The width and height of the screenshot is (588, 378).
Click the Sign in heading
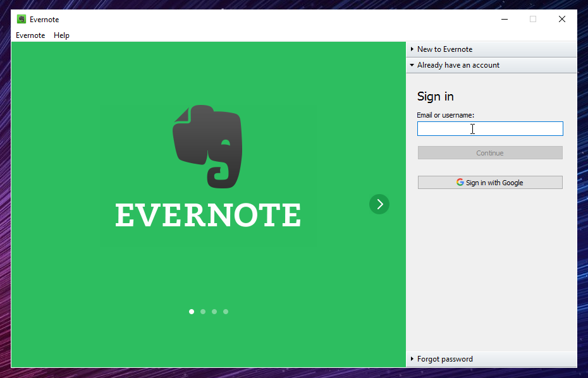[x=436, y=96]
